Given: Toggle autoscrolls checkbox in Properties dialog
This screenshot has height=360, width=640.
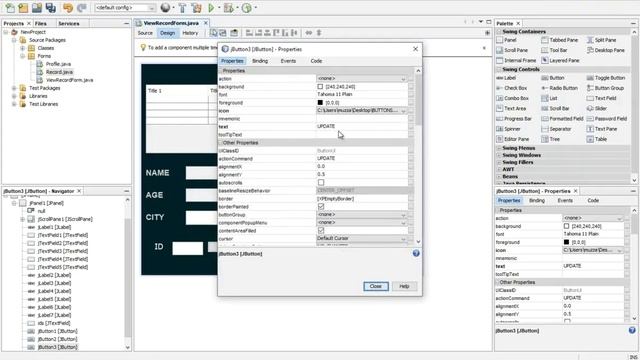Looking at the screenshot, I should pos(321,182).
